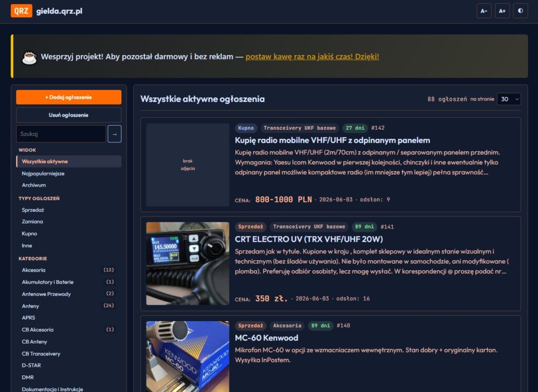Click 'Wszystkie aktywne ogłoszenia' heading
The image size is (538, 392).
(202, 99)
